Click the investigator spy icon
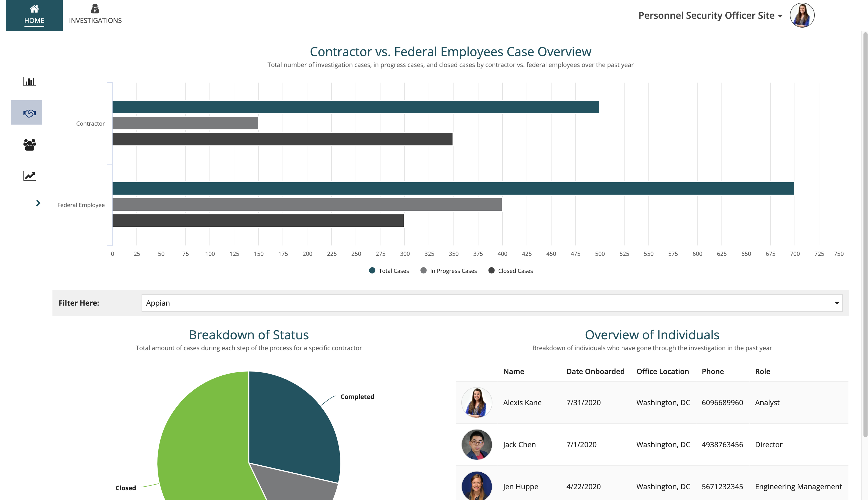 pyautogui.click(x=95, y=9)
